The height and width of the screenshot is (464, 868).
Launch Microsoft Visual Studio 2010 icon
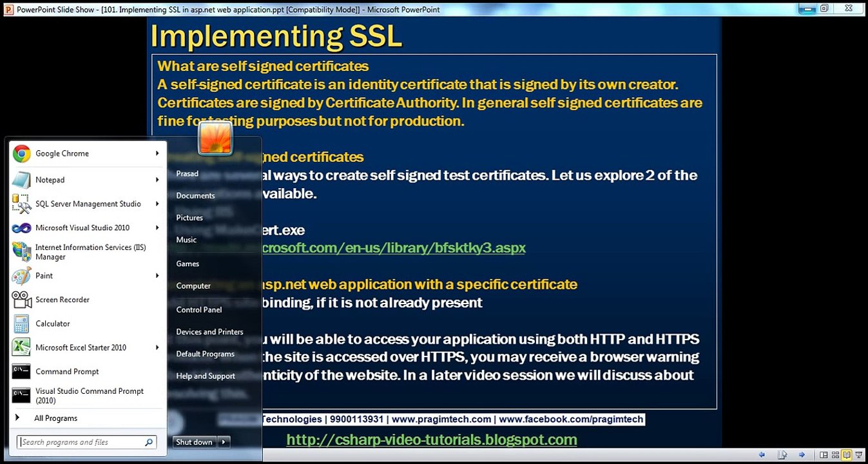coord(21,227)
